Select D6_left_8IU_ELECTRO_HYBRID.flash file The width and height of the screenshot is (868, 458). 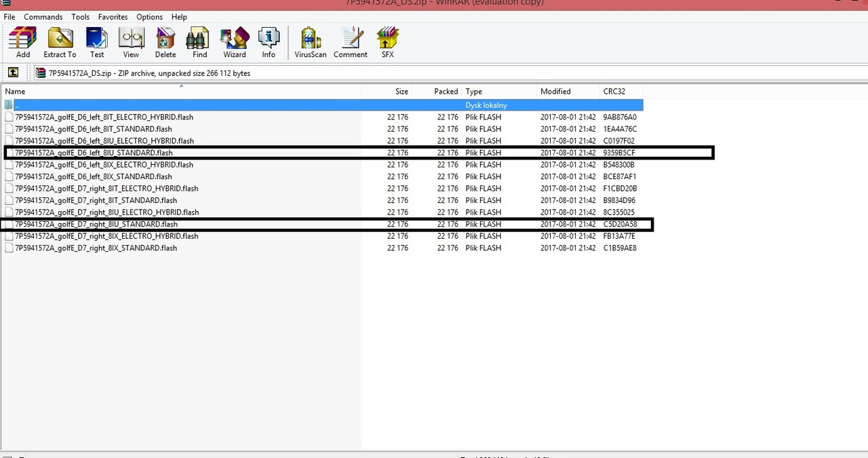tap(104, 141)
